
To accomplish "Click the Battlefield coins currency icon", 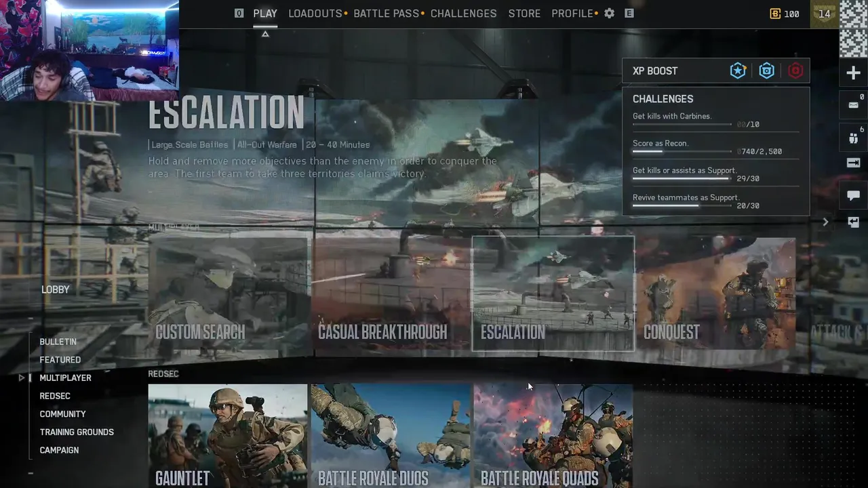I will [775, 14].
